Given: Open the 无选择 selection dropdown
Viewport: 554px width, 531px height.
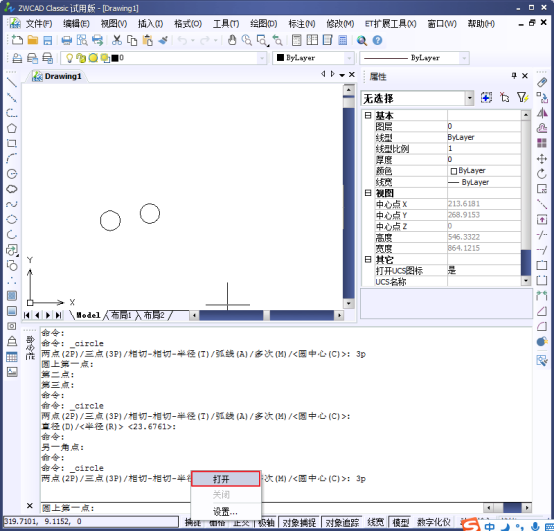Looking at the screenshot, I should 417,98.
